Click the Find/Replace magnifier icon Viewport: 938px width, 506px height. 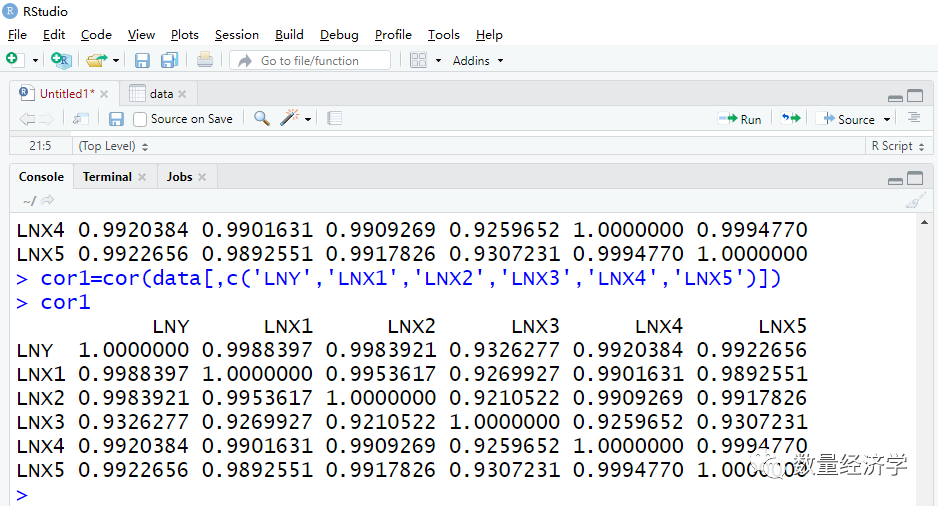tap(261, 118)
